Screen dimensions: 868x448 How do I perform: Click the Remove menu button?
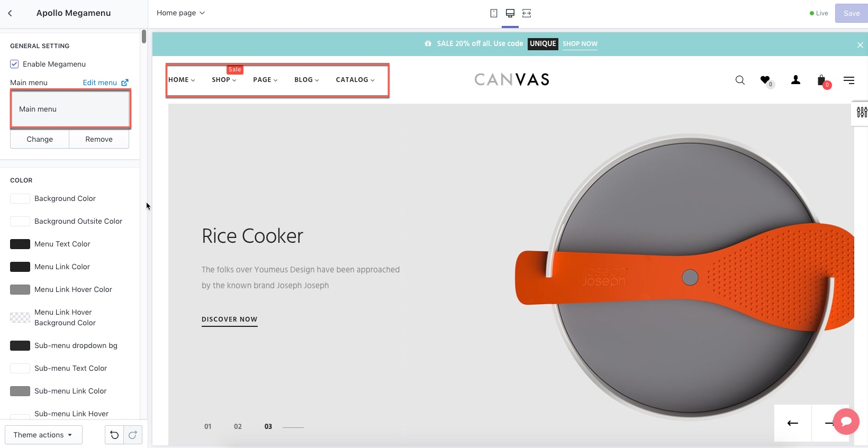point(99,139)
